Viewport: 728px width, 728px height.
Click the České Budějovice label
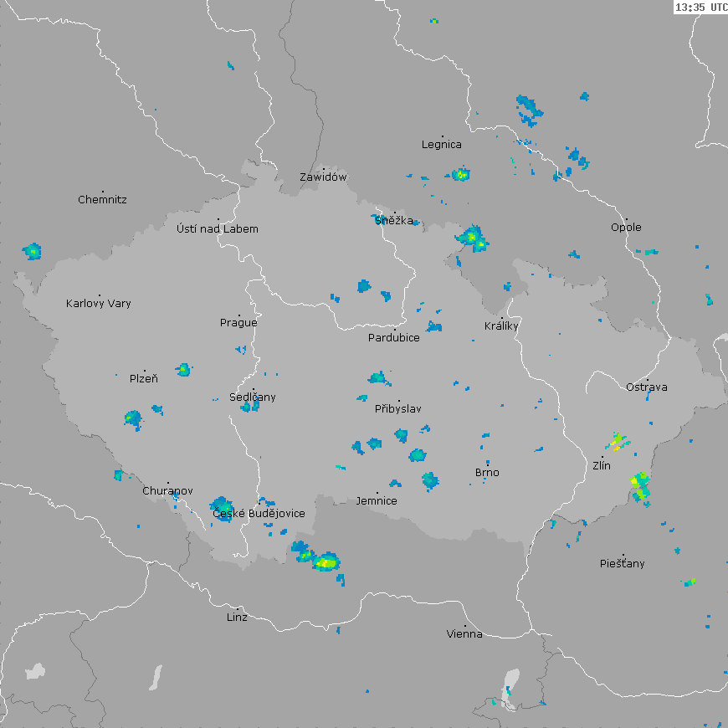(x=259, y=514)
